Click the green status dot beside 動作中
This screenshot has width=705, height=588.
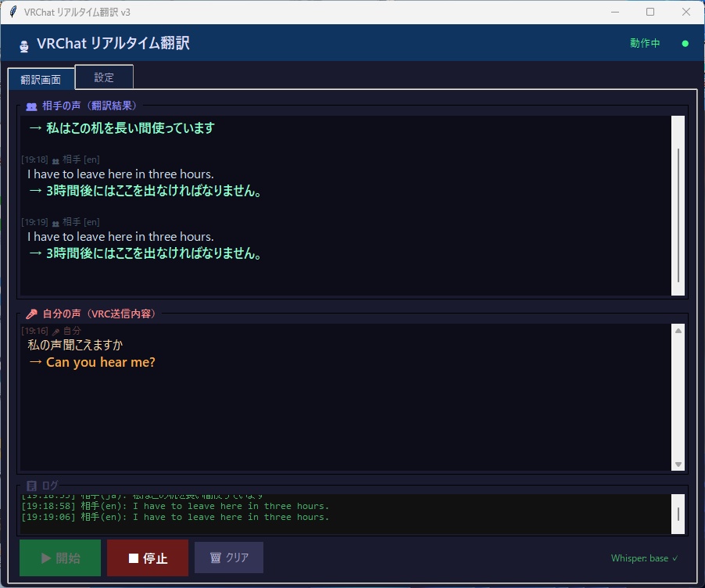click(685, 44)
